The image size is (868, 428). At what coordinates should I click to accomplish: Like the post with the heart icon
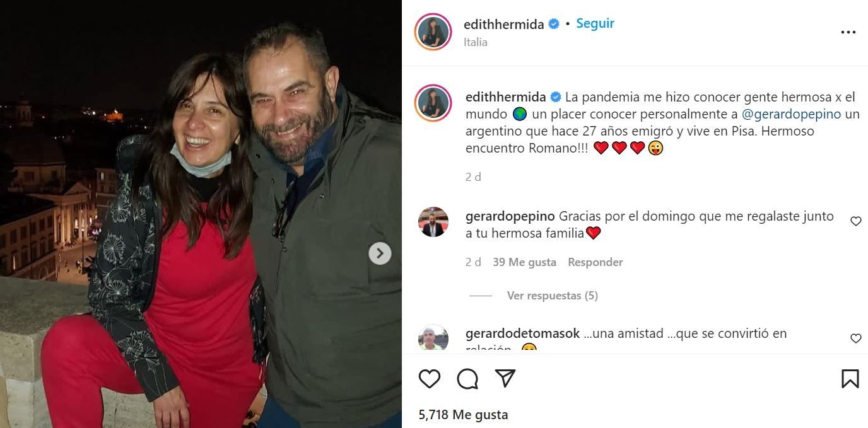430,378
